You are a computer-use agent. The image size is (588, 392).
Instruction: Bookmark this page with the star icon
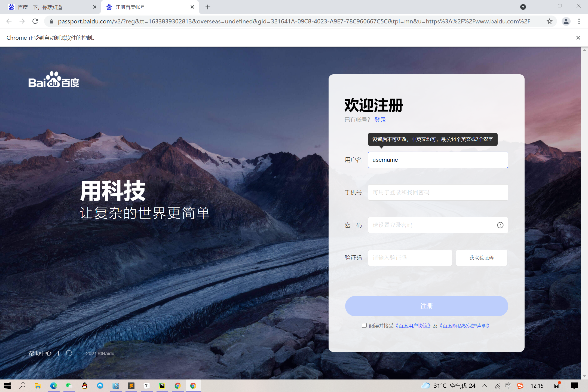[550, 21]
